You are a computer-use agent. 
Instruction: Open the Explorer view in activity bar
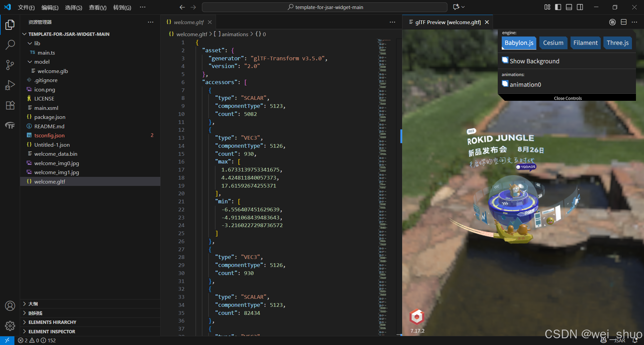(10, 25)
